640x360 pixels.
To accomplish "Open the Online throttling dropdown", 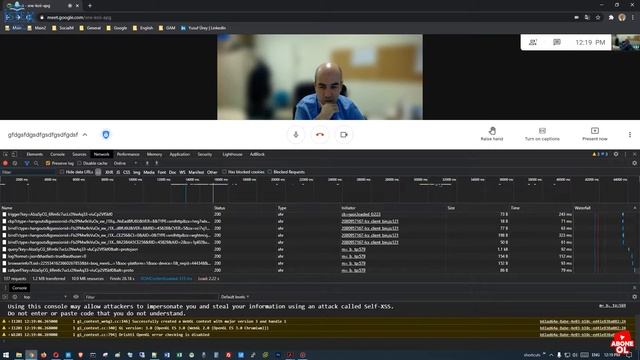I will pyautogui.click(x=125, y=163).
